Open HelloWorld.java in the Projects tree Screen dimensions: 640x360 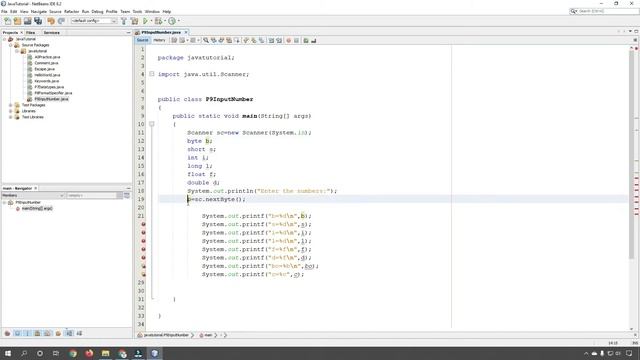[x=47, y=75]
